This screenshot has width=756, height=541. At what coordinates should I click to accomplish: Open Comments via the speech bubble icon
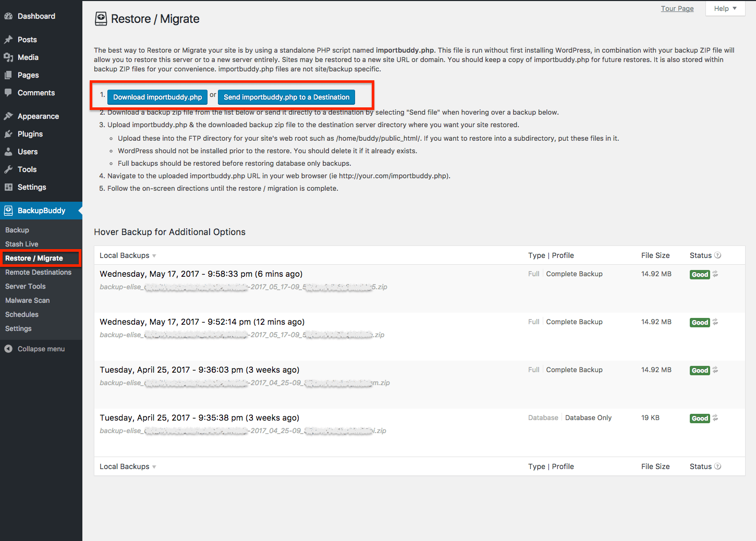pos(8,93)
